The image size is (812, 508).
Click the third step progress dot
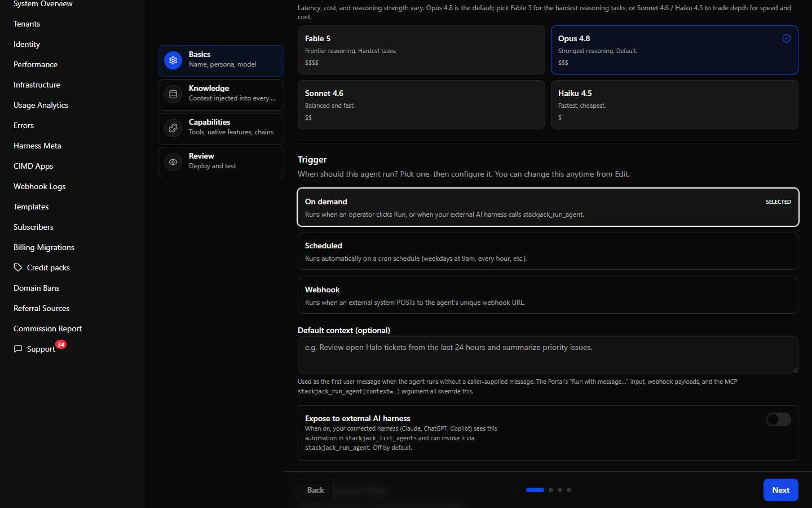(560, 490)
